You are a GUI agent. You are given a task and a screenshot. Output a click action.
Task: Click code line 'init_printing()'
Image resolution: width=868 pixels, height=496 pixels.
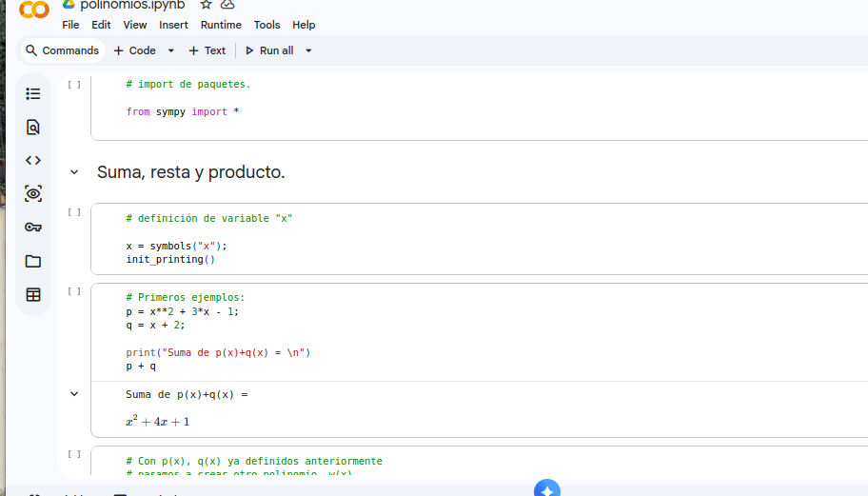click(x=170, y=259)
